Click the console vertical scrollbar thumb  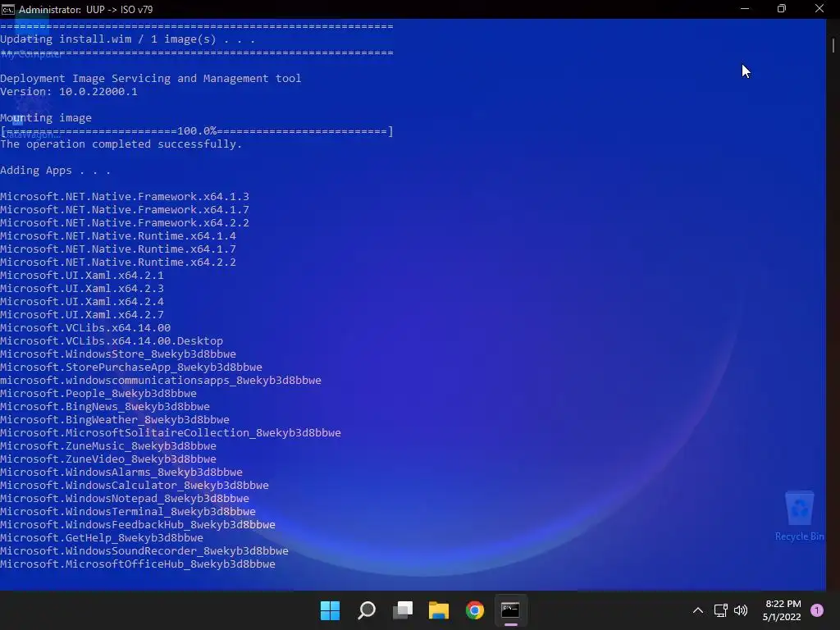pyautogui.click(x=833, y=46)
